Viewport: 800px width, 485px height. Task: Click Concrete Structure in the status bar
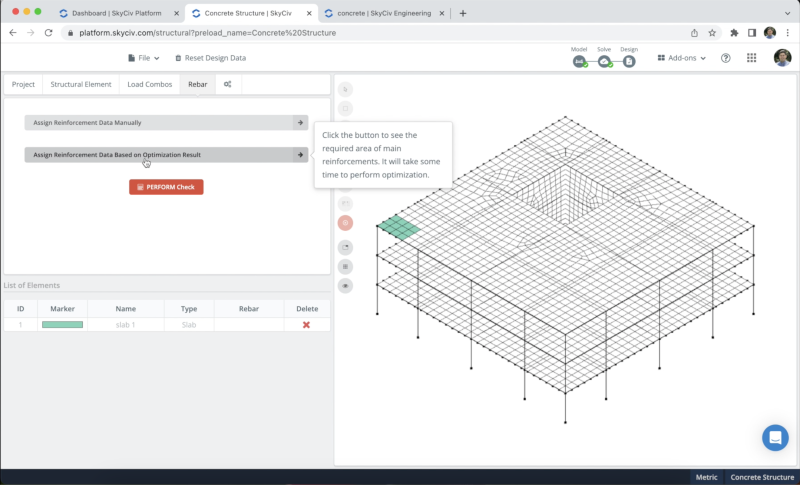(762, 477)
